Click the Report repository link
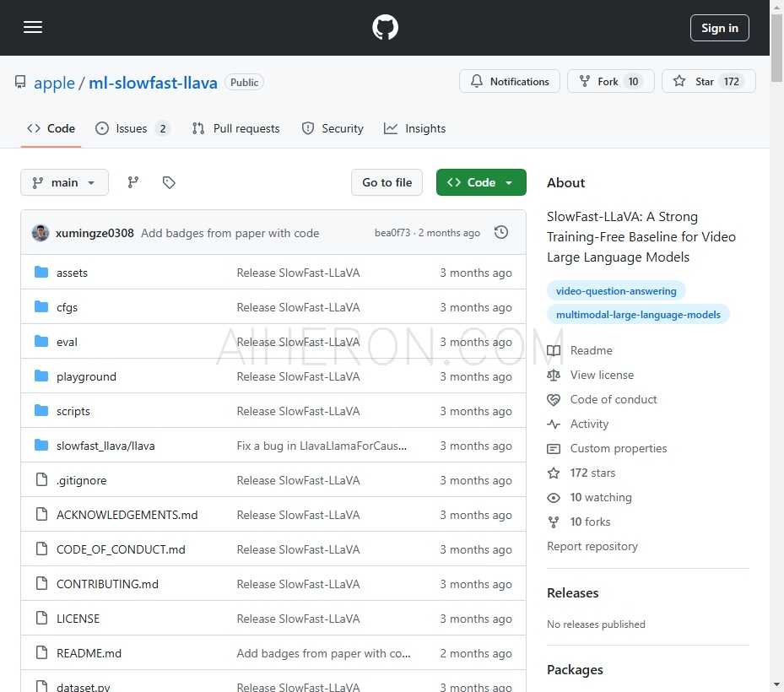Viewport: 784px width, 692px height. 592,547
